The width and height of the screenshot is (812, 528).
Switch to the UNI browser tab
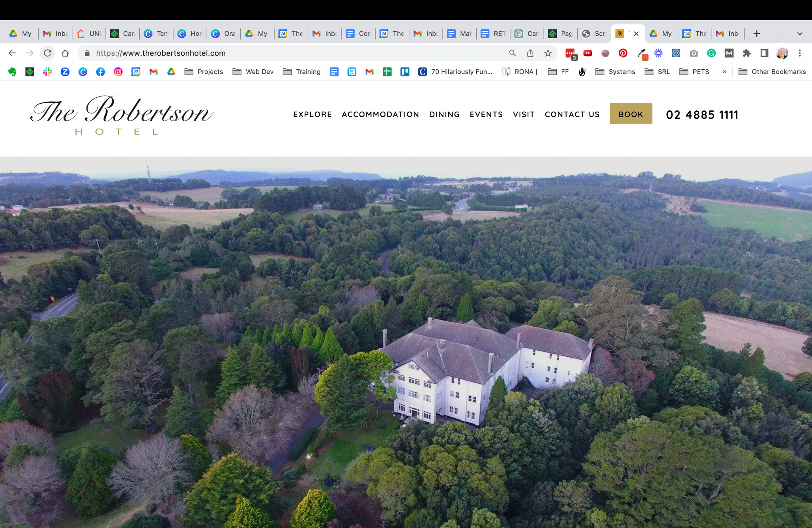[x=89, y=34]
